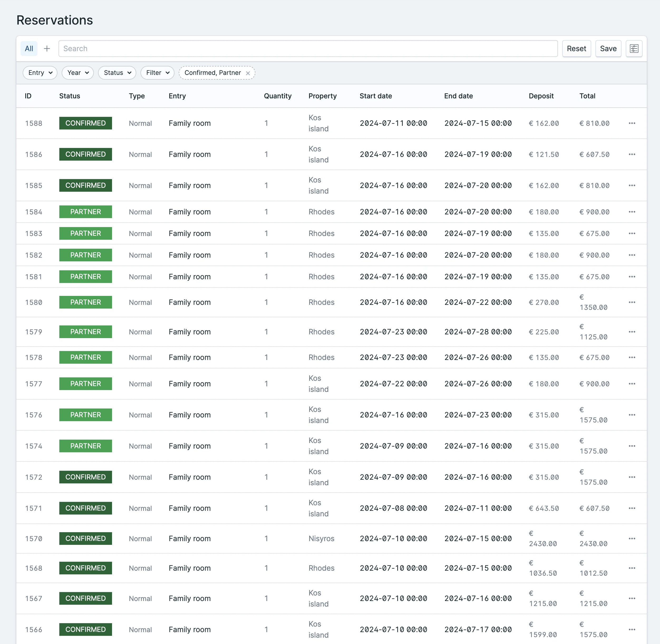Open the column settings icon
The width and height of the screenshot is (660, 644).
click(634, 49)
